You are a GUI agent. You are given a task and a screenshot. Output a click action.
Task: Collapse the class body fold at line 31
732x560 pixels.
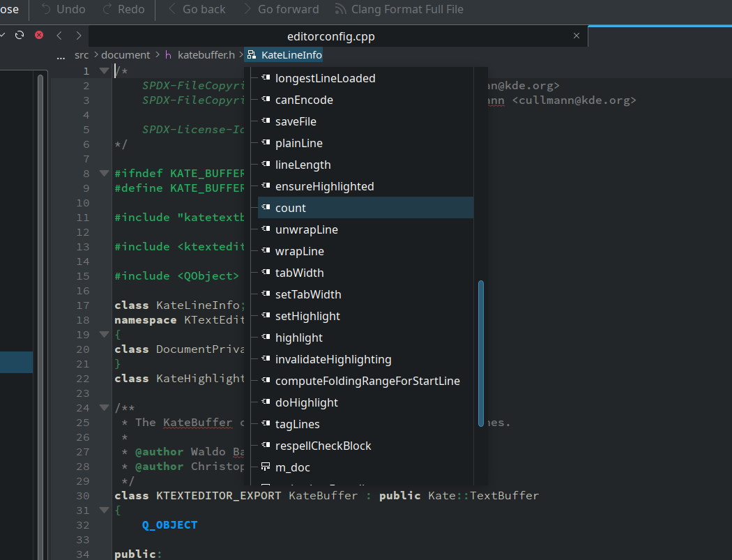coord(104,510)
